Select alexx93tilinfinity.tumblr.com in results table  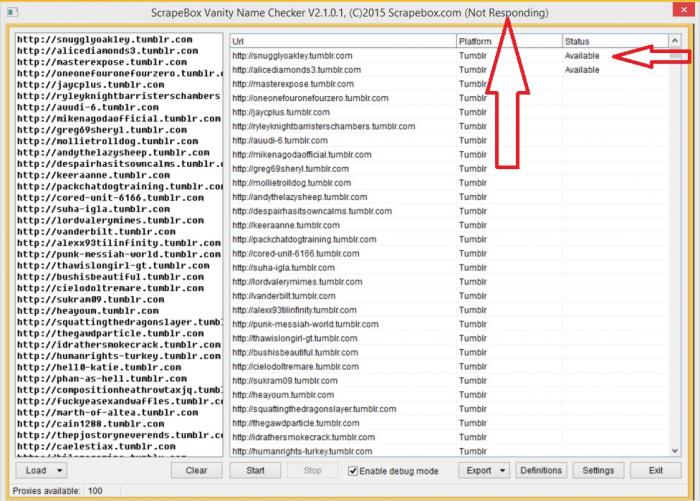click(294, 310)
